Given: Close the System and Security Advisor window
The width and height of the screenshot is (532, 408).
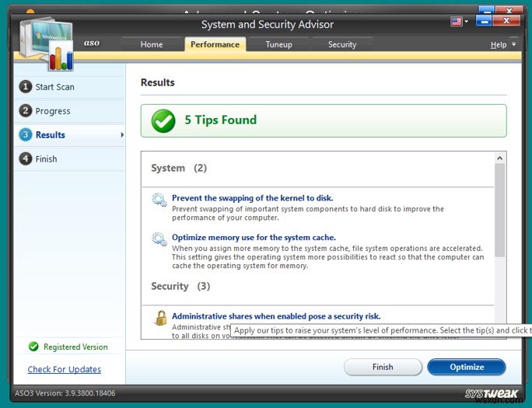Looking at the screenshot, I should (x=506, y=21).
